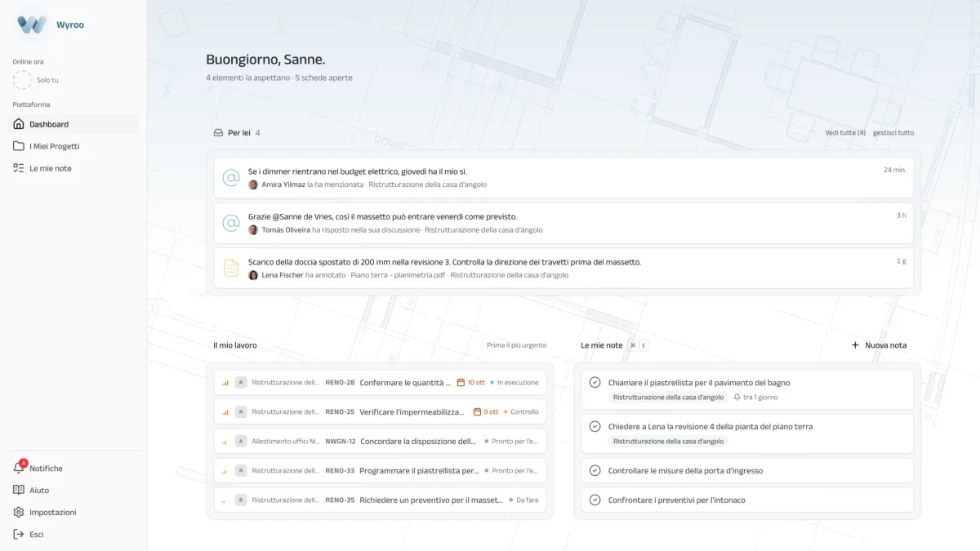
Task: Go to Dashboard in the sidebar
Action: coord(73,124)
